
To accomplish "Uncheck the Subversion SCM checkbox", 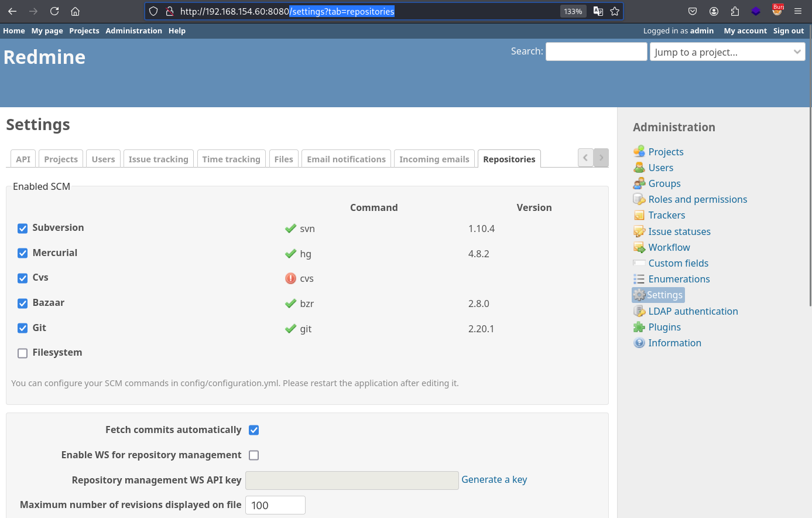I will 22,228.
